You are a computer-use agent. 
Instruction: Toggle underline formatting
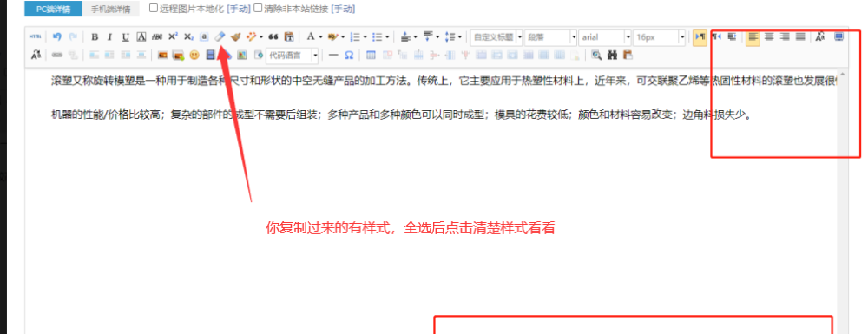(x=126, y=37)
